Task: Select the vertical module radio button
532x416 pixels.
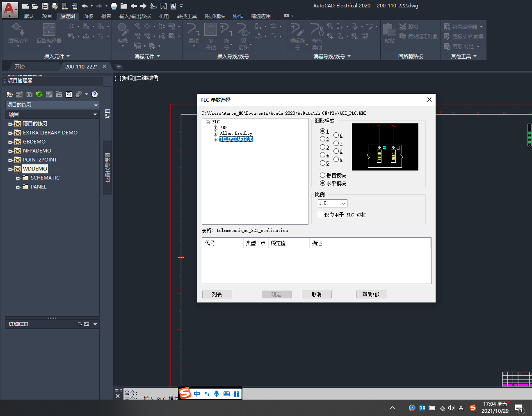Action: coord(323,175)
